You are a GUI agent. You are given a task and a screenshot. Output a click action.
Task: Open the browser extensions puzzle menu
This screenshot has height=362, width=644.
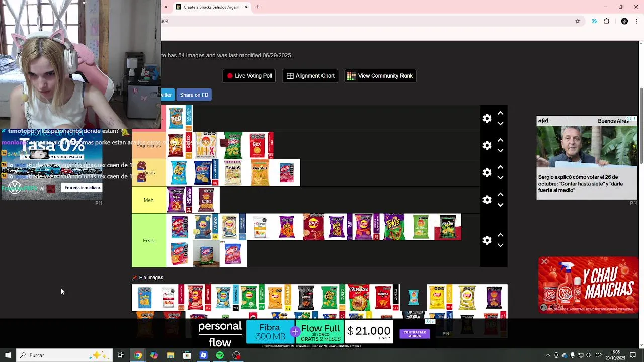point(607,21)
